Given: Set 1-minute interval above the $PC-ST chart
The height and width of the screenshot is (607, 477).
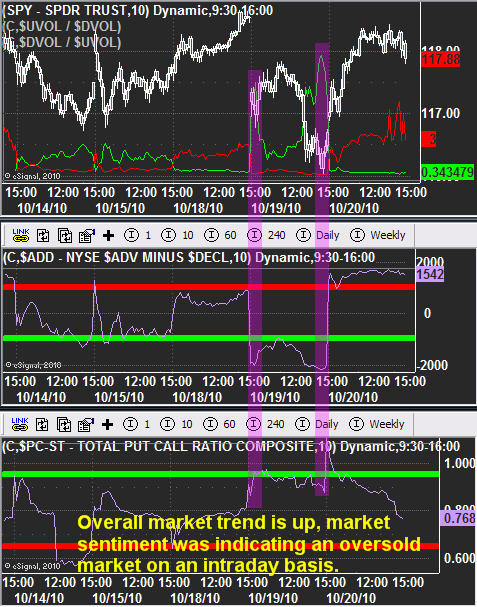Looking at the screenshot, I should click(x=137, y=424).
